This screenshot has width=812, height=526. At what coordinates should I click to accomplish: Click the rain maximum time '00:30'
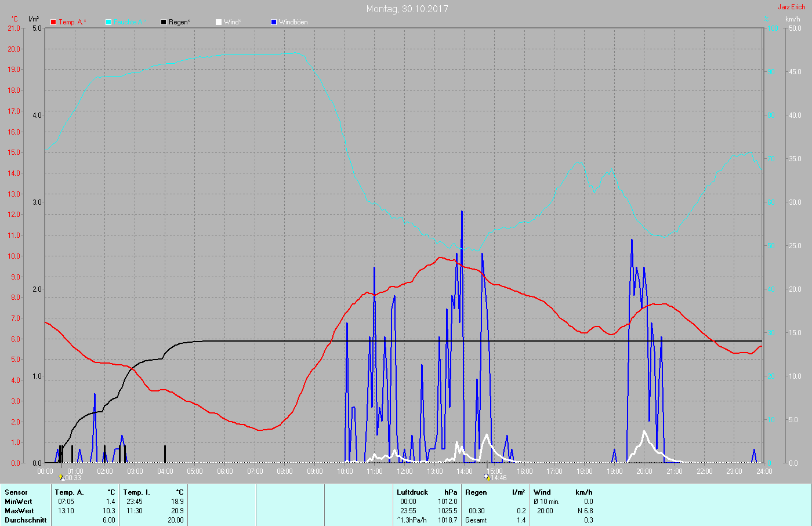pos(477,511)
